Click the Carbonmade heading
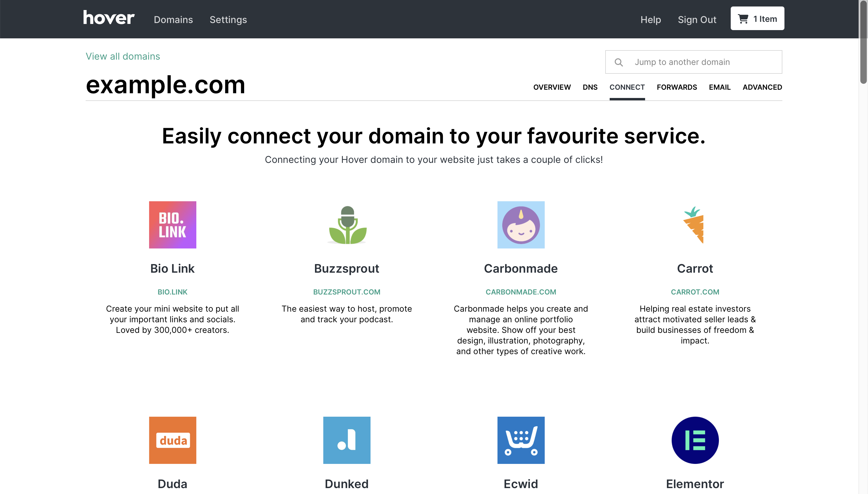 pyautogui.click(x=521, y=268)
